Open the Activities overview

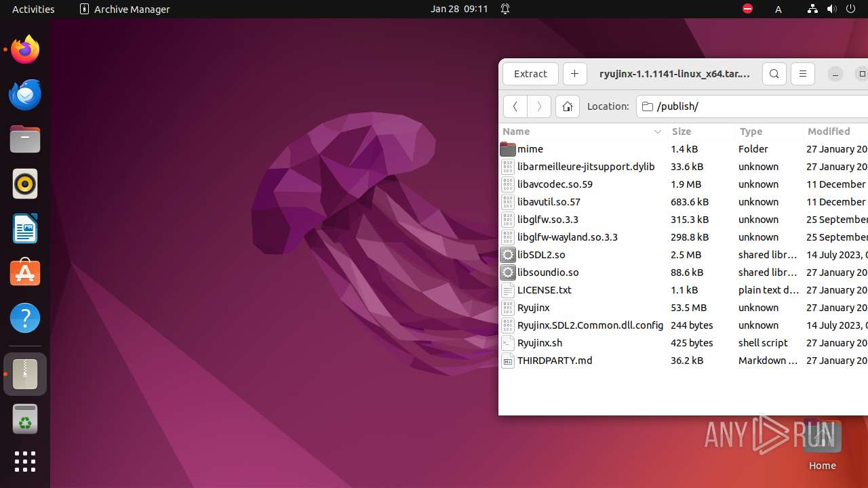[33, 9]
